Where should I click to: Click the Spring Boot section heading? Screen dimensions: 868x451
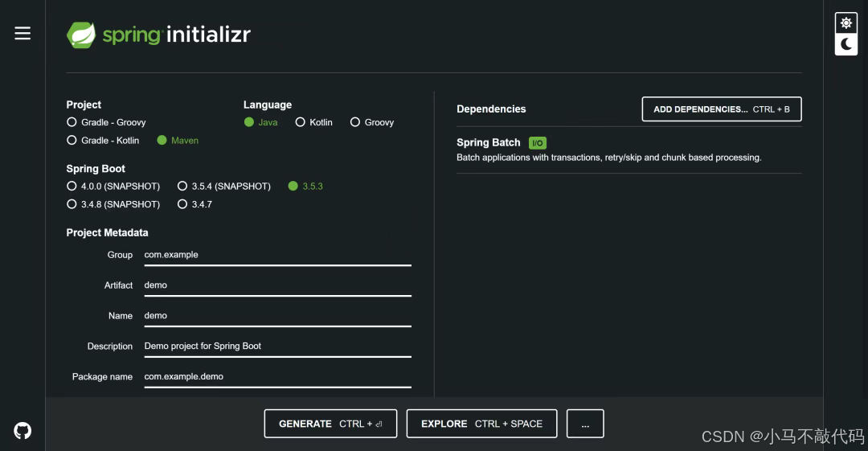(x=96, y=169)
